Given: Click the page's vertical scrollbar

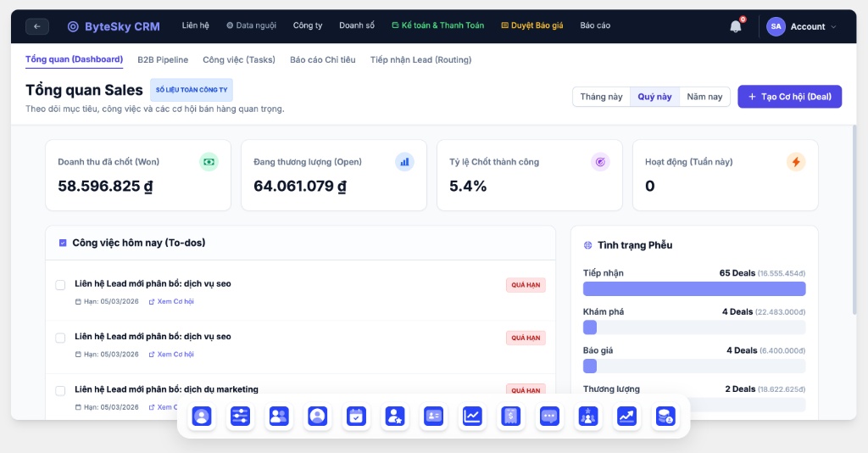Looking at the screenshot, I should click(854, 221).
